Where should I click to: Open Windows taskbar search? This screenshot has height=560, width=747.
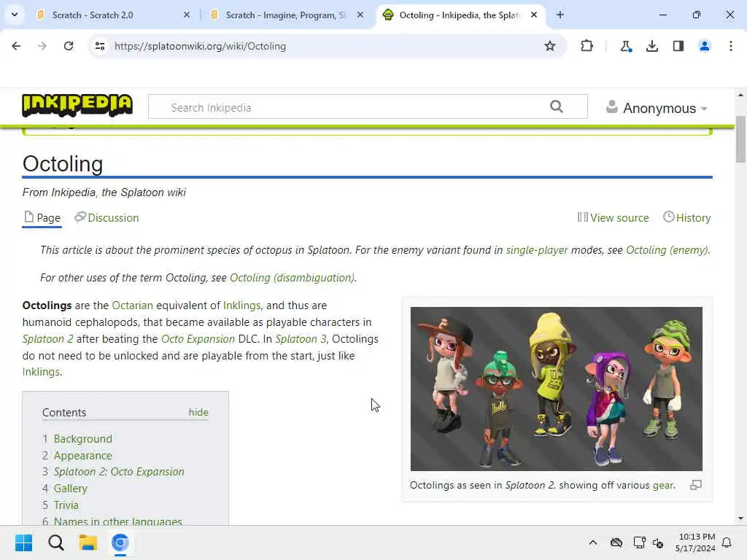pos(55,542)
